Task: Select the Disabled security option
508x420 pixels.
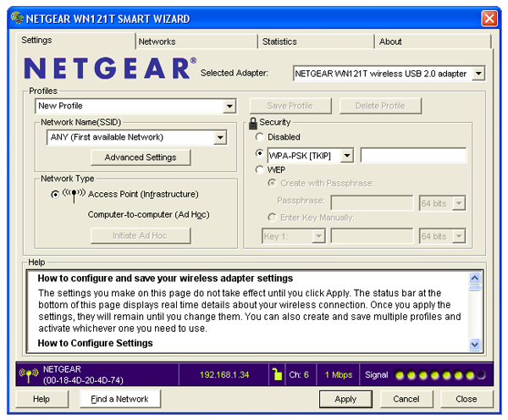Action: tap(260, 137)
